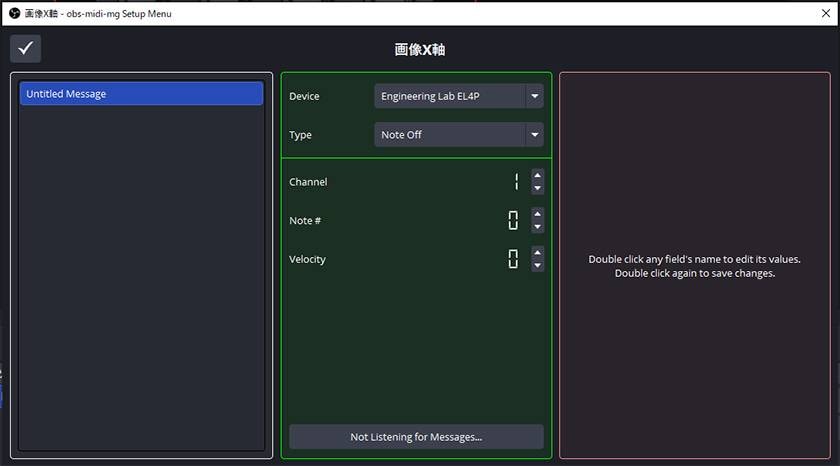Increment the Note # up arrow
This screenshot has width=840, height=466.
point(537,213)
